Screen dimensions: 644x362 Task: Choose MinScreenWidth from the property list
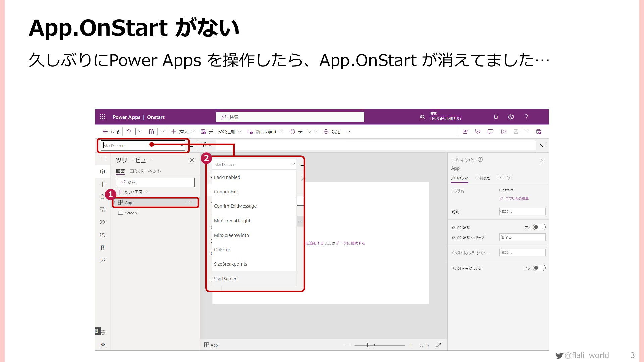click(254, 235)
